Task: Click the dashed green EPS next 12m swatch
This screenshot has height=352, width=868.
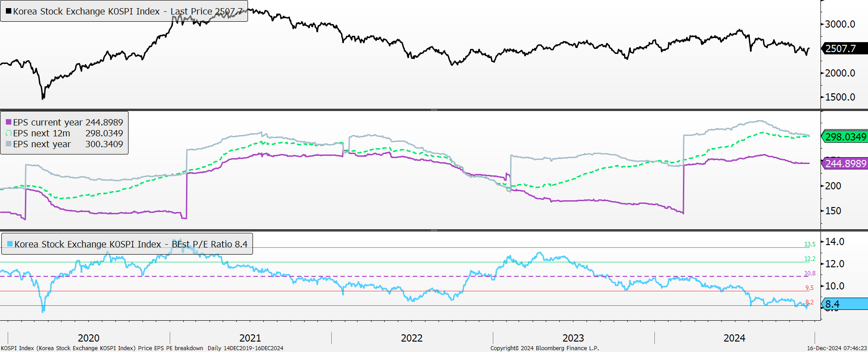Action: [x=9, y=133]
